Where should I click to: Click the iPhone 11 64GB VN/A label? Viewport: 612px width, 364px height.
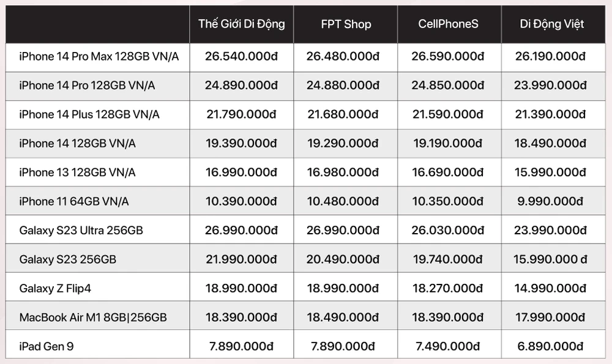74,201
